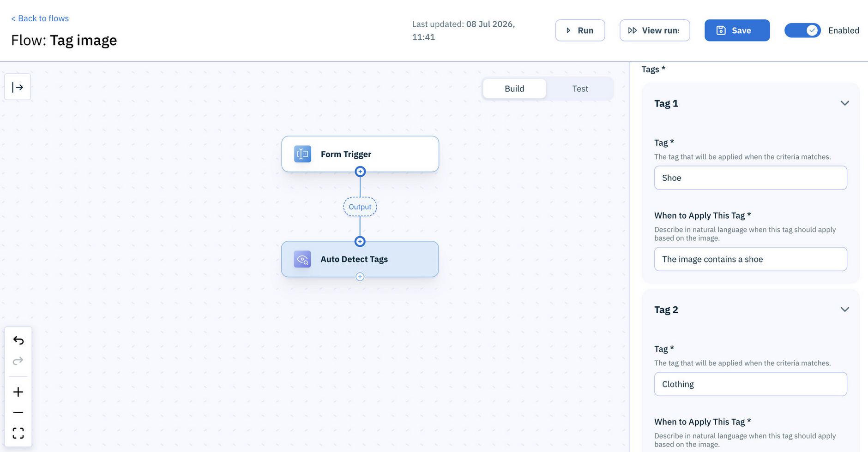This screenshot has height=452, width=868.
Task: Click plus connector below Form Trigger
Action: tap(360, 172)
